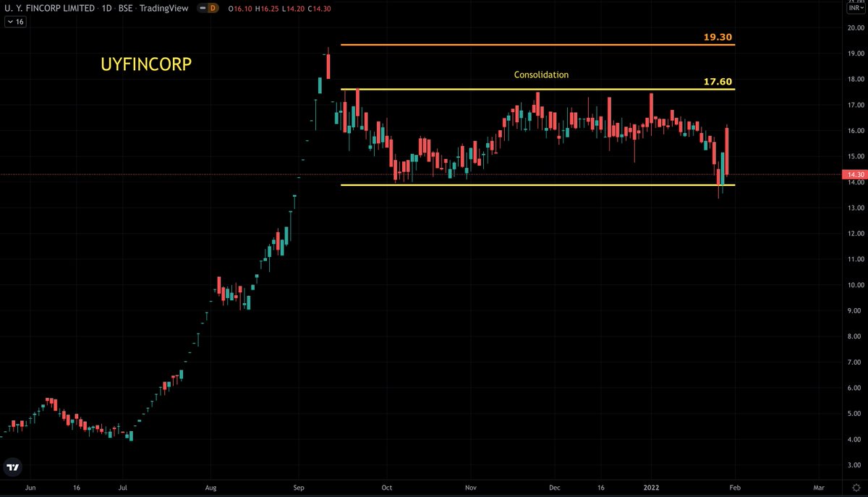Open chart settings gear icon
This screenshot has width=868, height=497.
click(856, 488)
